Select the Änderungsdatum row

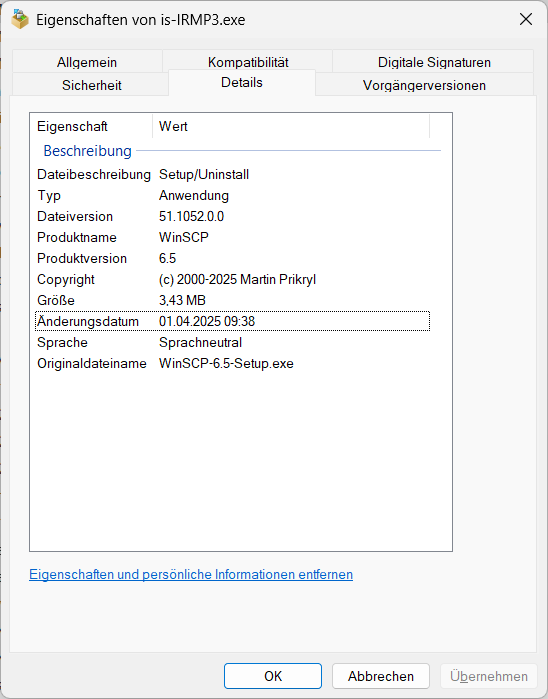pos(232,321)
